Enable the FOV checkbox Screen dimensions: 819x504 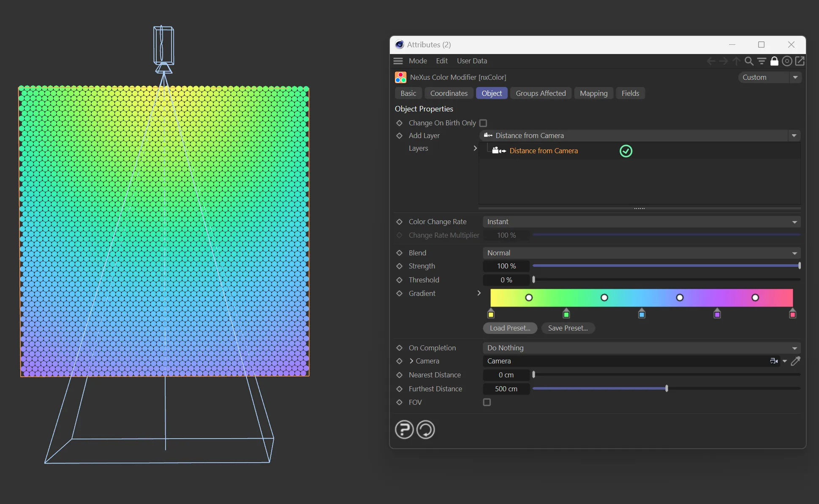(487, 402)
